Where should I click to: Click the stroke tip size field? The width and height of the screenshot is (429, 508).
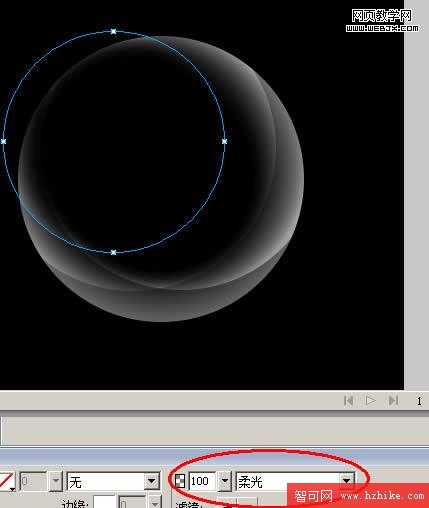tap(33, 481)
